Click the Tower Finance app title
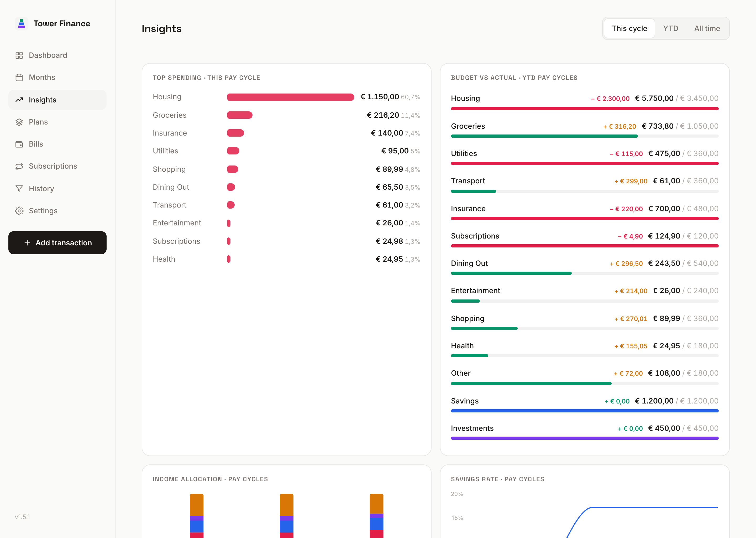The width and height of the screenshot is (756, 538). pyautogui.click(x=62, y=24)
